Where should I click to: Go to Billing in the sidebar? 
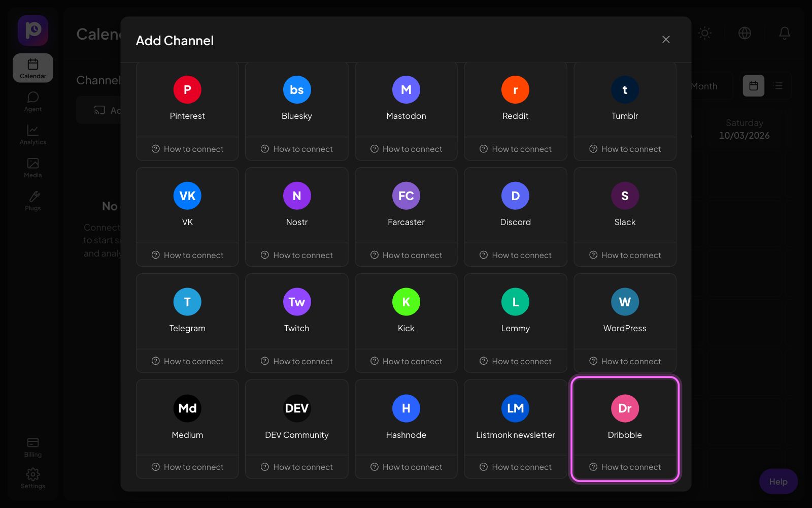(33, 447)
